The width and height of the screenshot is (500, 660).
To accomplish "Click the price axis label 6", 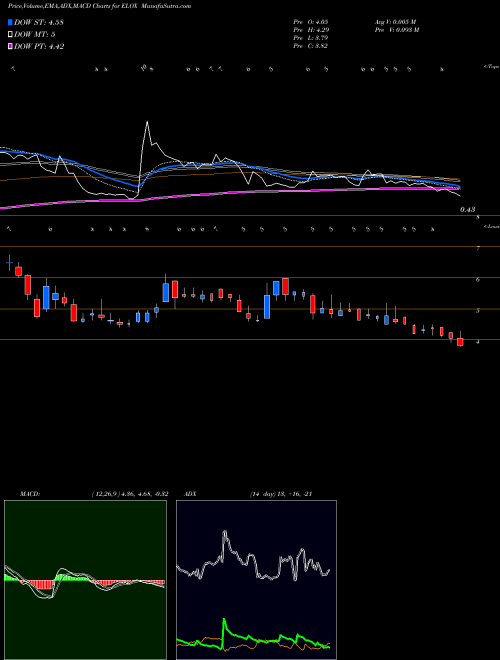I will point(478,279).
